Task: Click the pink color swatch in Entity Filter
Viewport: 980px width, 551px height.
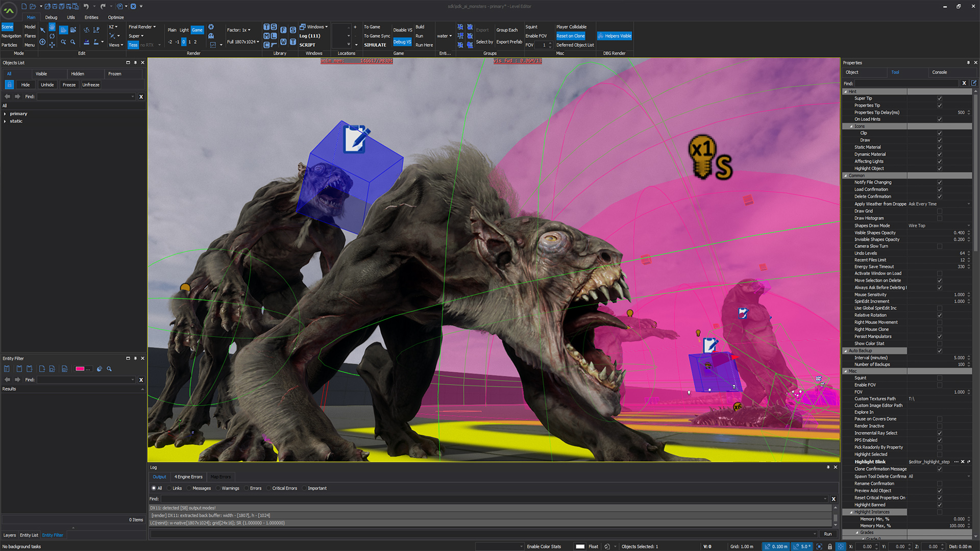Action: [x=81, y=369]
